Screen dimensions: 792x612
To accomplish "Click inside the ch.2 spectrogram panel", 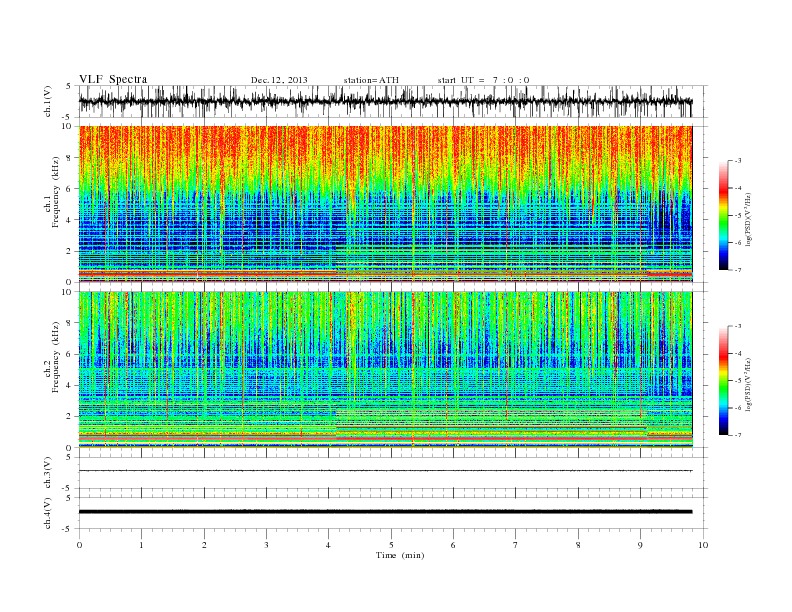I will tap(385, 370).
